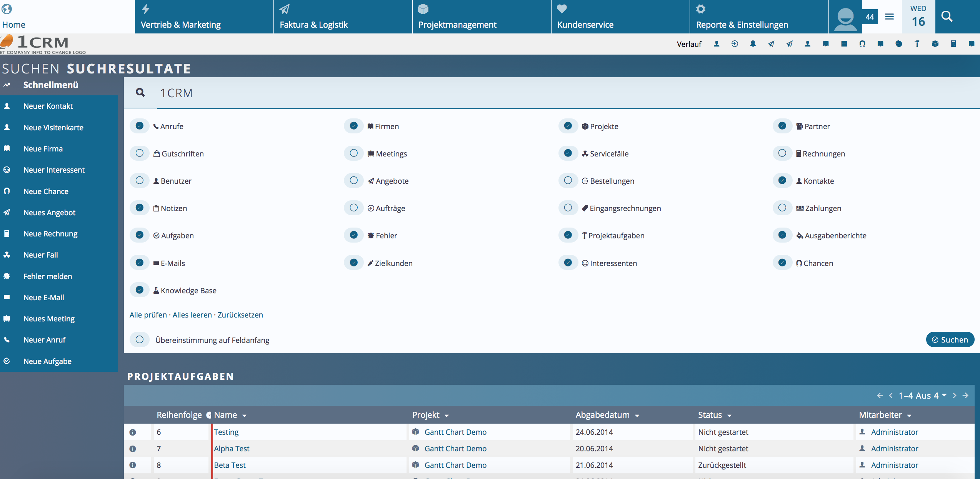Open the Alpha Test task link
The height and width of the screenshot is (479, 980).
[232, 449]
